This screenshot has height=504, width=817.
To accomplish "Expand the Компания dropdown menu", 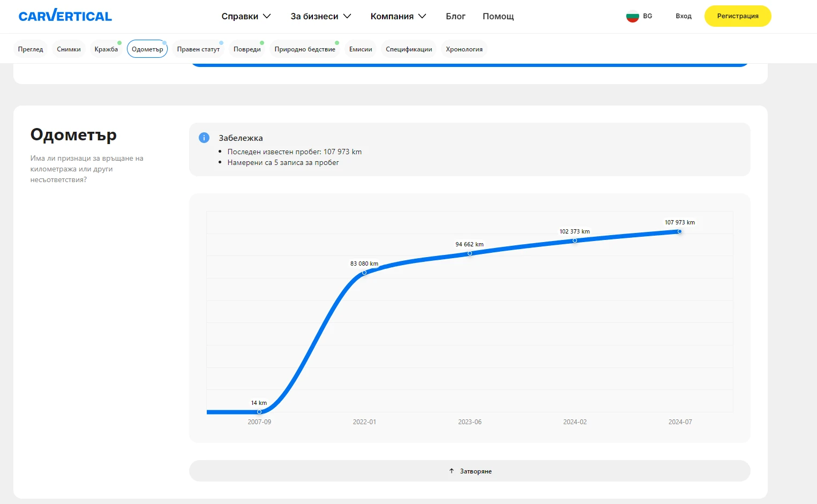I will (x=398, y=17).
